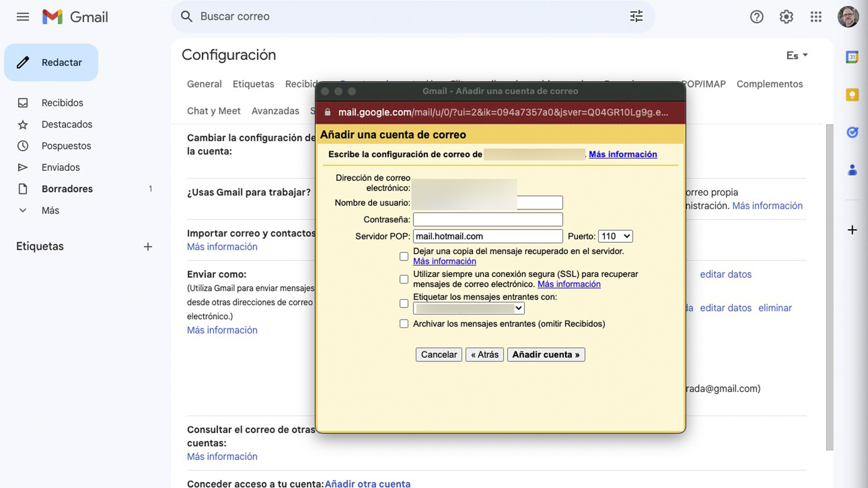868x488 pixels.
Task: Enable leaving a copy on the server
Action: pos(404,256)
